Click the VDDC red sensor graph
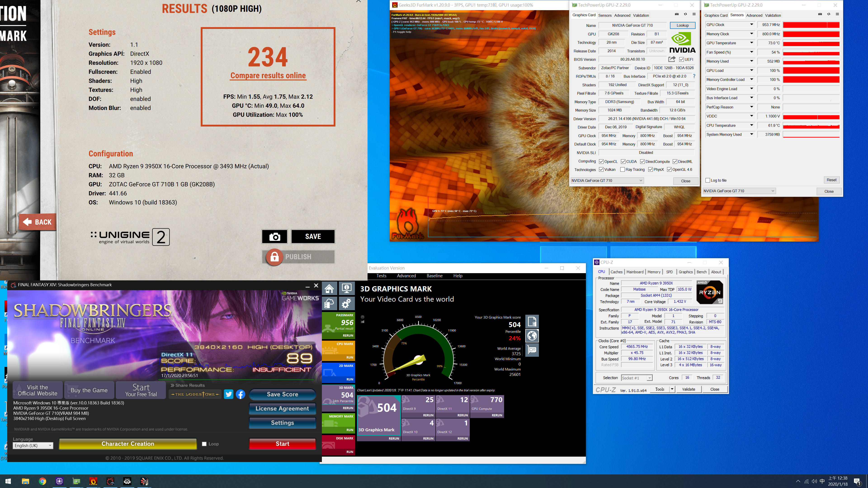Viewport: 868px width, 488px height. click(x=811, y=116)
